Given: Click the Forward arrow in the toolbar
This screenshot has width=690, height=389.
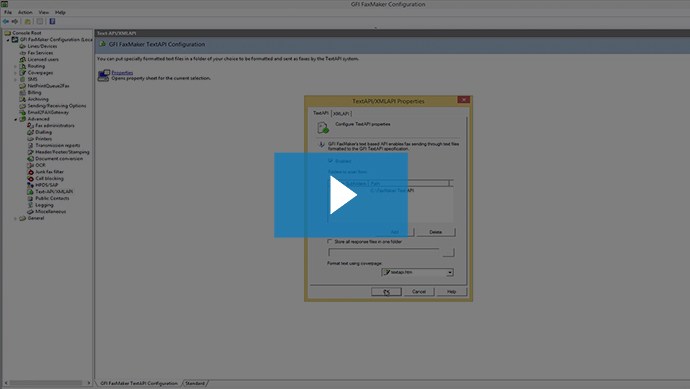Looking at the screenshot, I should tap(15, 21).
